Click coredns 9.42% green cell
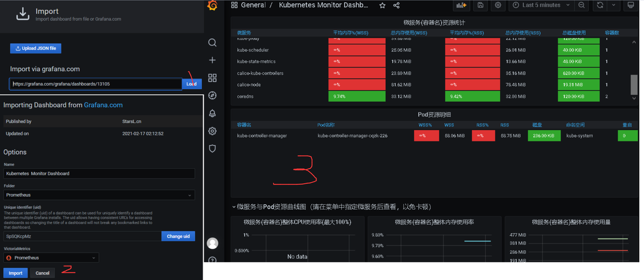Viewport: 644px width, 280px height. 472,96
